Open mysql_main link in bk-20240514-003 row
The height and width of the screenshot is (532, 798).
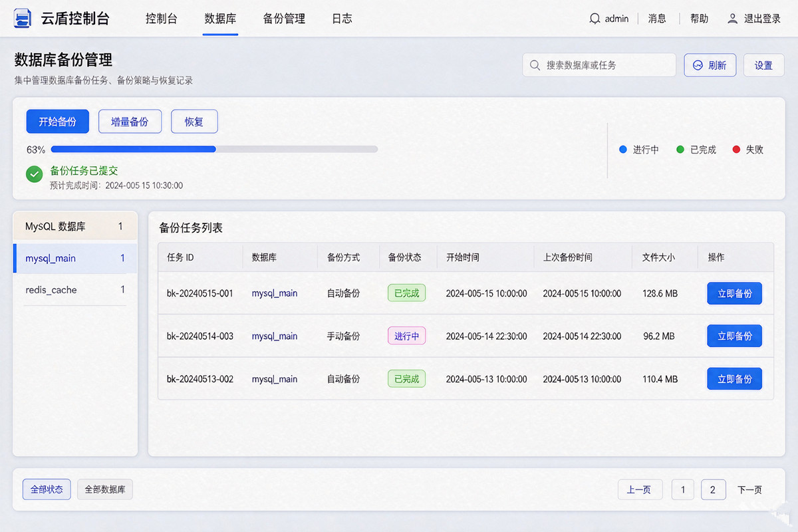(x=275, y=336)
